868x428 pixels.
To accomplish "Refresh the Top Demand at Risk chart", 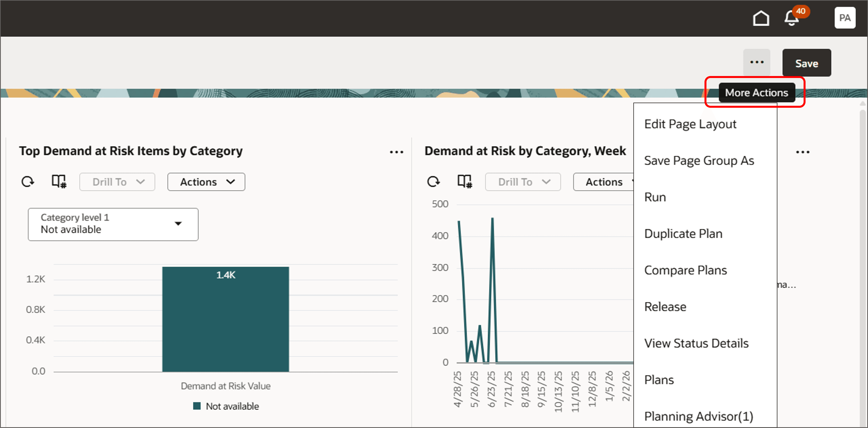I will [x=28, y=182].
